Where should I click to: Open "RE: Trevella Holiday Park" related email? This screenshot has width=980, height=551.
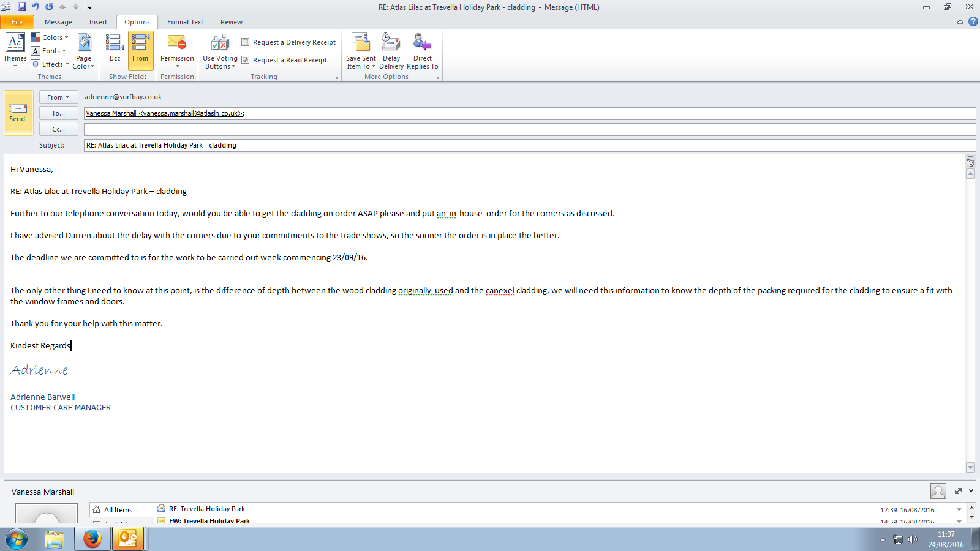click(207, 509)
